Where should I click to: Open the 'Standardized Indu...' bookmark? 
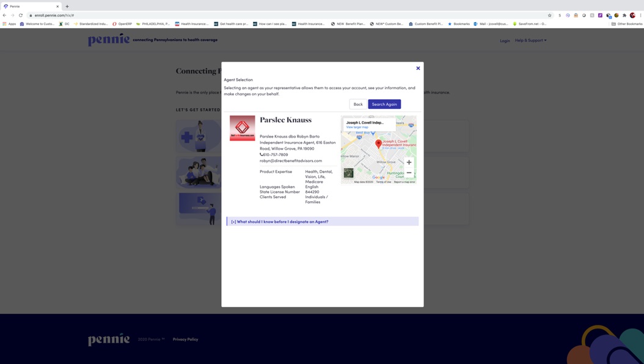91,24
